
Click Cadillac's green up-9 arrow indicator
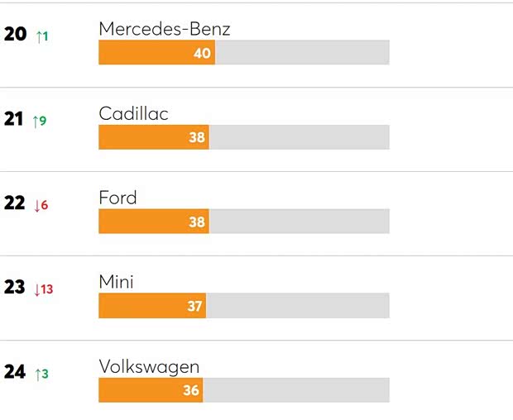(39, 122)
